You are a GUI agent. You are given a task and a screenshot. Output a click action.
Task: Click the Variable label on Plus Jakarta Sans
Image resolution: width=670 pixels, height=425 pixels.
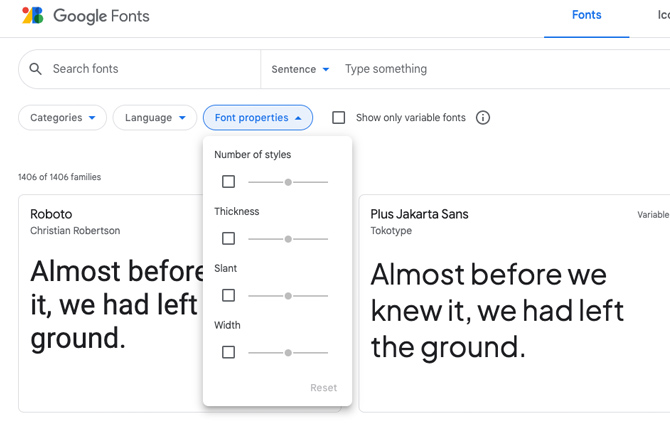[x=653, y=214]
